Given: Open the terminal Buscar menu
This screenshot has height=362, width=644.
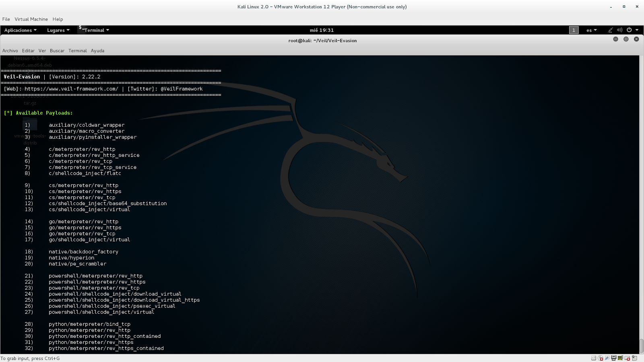Looking at the screenshot, I should point(57,51).
